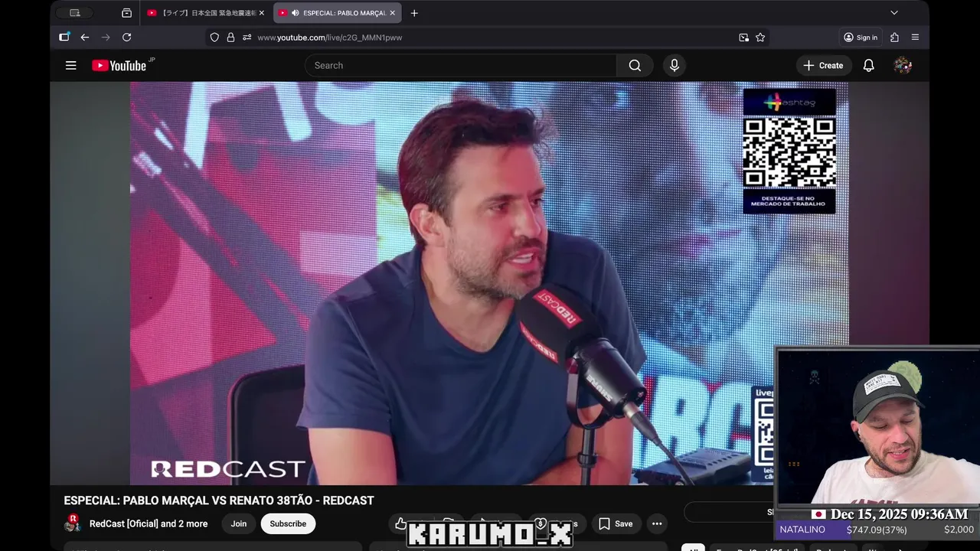Toggle the browser sidebar icon
The height and width of the screenshot is (551, 980).
(64, 37)
